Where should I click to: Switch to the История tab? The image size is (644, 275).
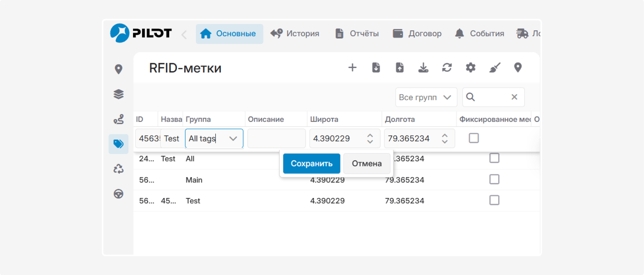295,34
